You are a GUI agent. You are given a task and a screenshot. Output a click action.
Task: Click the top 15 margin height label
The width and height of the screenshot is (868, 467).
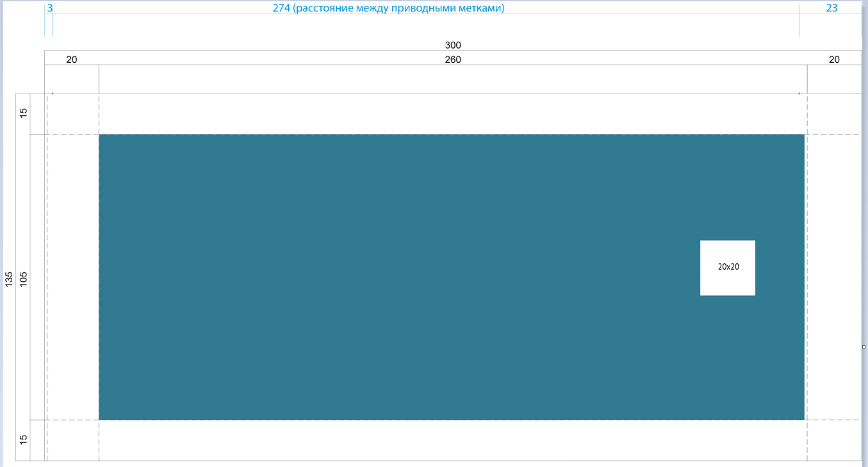click(24, 113)
